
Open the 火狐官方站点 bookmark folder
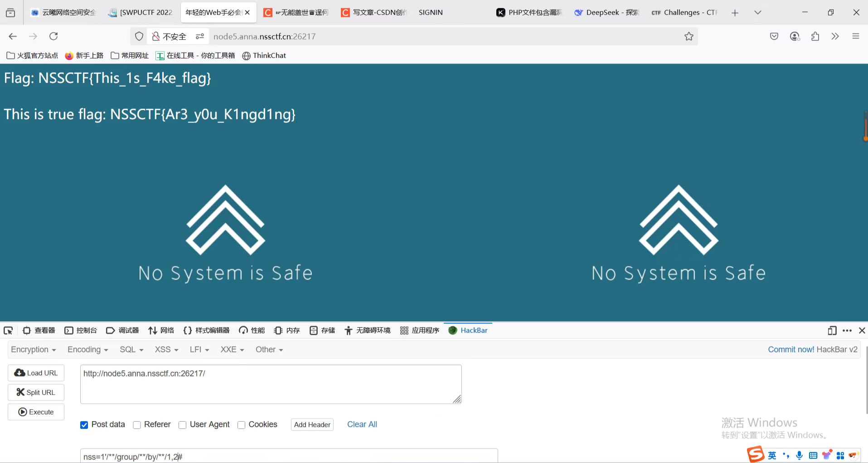click(33, 55)
